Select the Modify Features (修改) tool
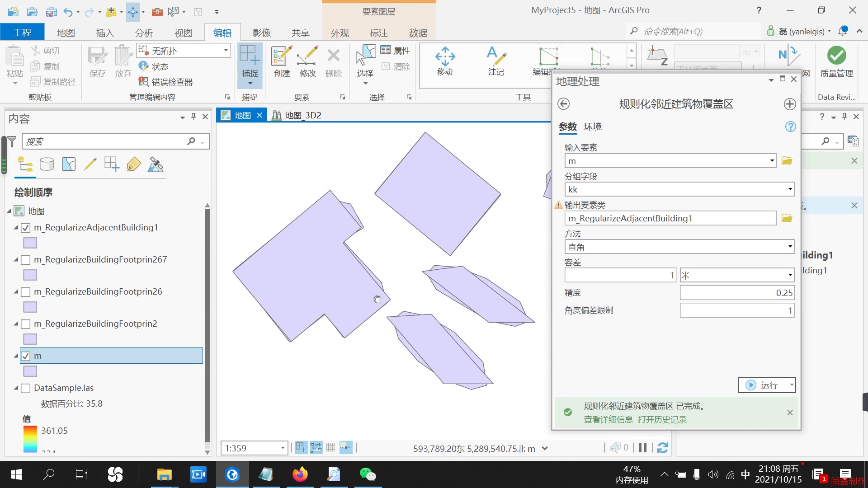The image size is (868, 488). (307, 61)
